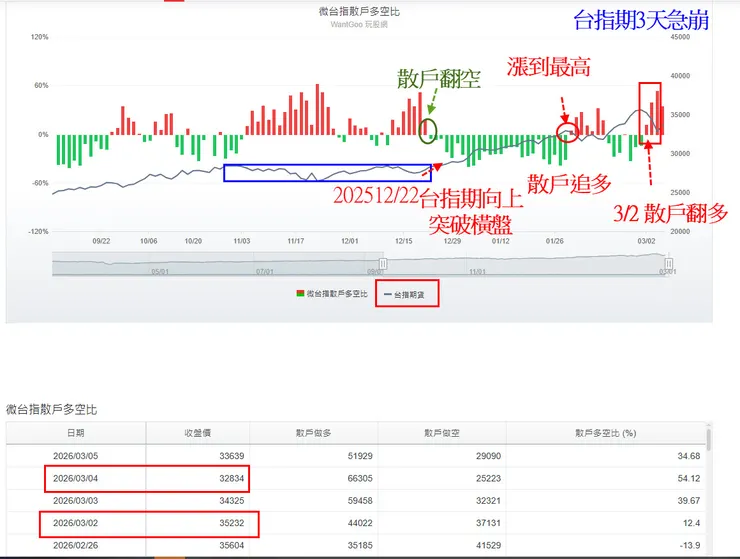Select the 2026/03/04 date cell

pyautogui.click(x=76, y=478)
